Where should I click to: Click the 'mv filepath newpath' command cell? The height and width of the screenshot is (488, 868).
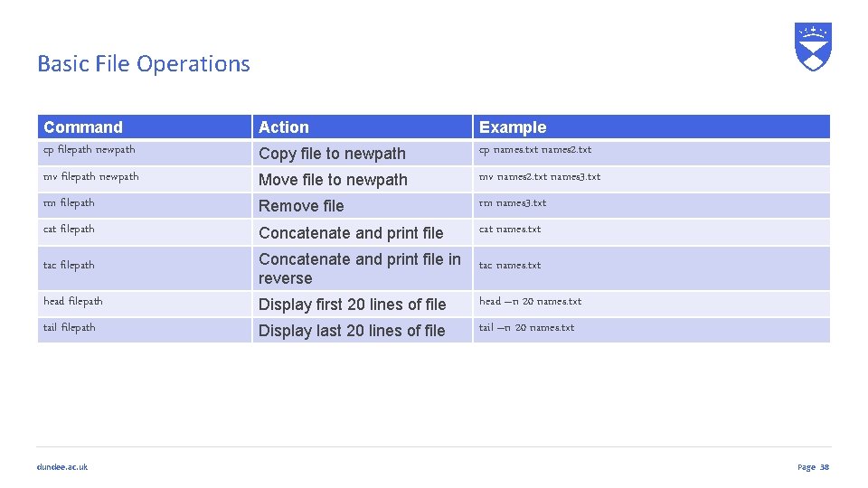click(x=145, y=179)
